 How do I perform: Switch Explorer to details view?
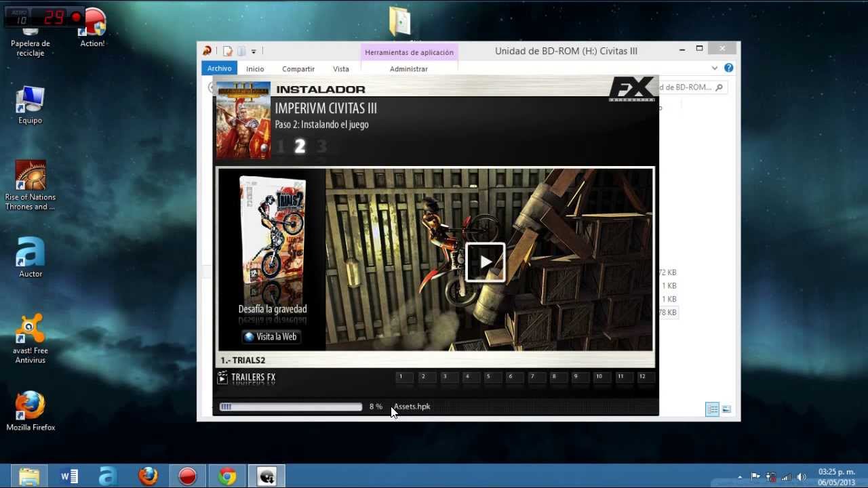coord(712,409)
